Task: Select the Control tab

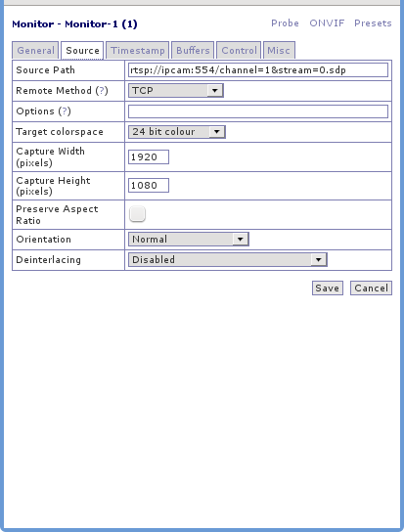Action: (239, 51)
